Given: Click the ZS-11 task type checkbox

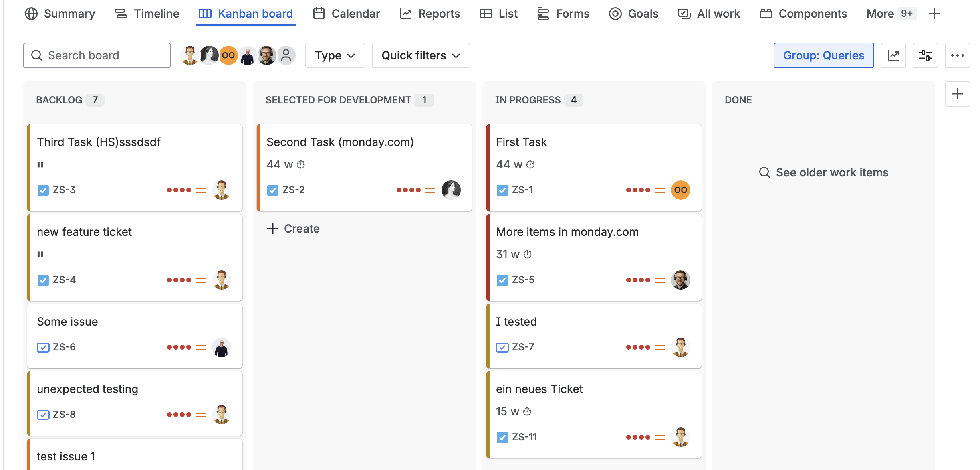Looking at the screenshot, I should tap(502, 437).
